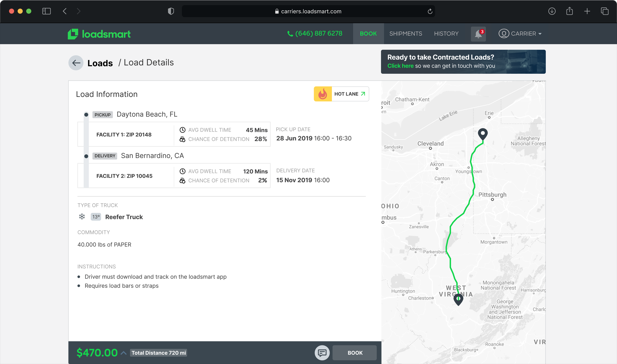Click the privacy shield icon
The height and width of the screenshot is (364, 617).
[171, 11]
